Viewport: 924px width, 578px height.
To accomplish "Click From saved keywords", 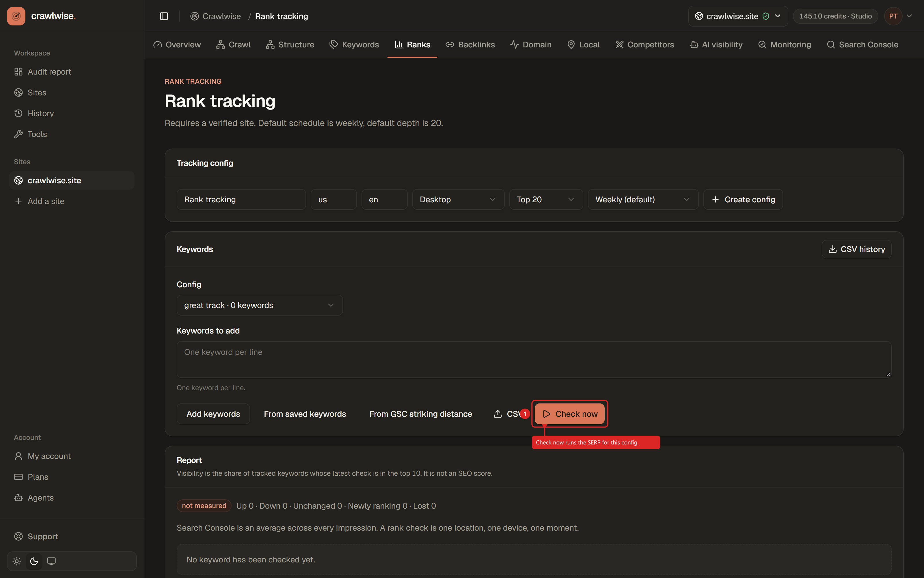I will click(x=305, y=414).
